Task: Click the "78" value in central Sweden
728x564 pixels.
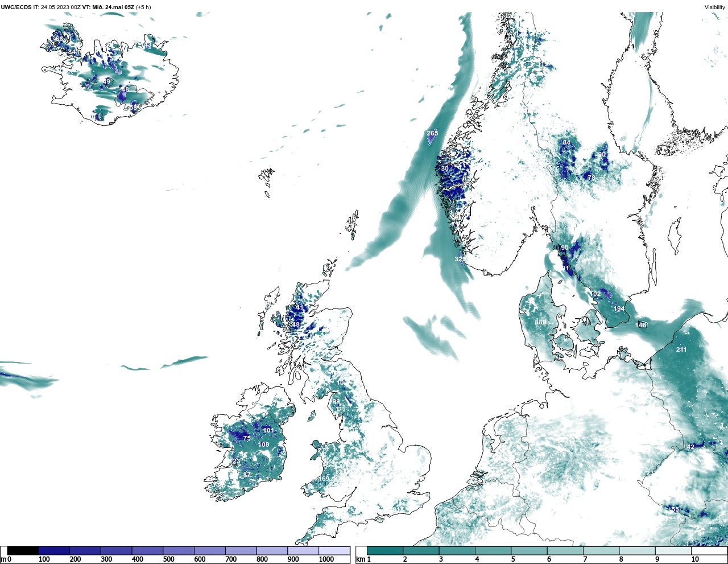Action: pyautogui.click(x=591, y=178)
